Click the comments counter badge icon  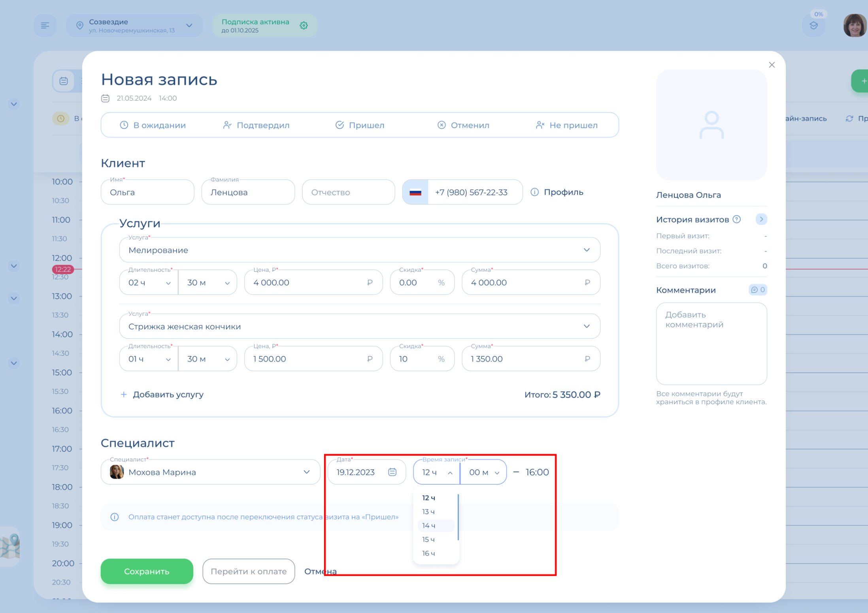(x=758, y=290)
